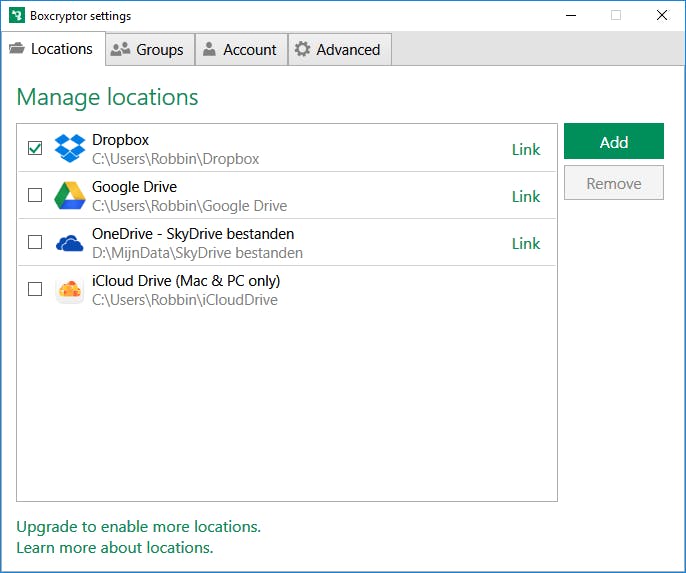
Task: Open Learn more about locations link
Action: tap(114, 547)
